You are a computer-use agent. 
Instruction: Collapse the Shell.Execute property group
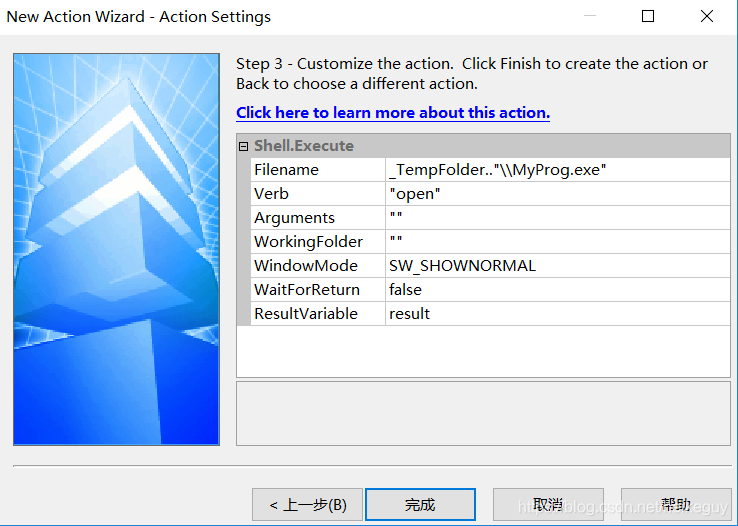click(x=243, y=146)
